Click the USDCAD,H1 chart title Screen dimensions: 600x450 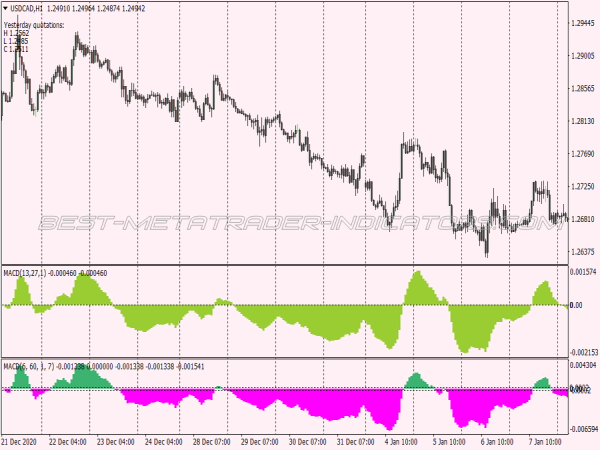pos(32,6)
